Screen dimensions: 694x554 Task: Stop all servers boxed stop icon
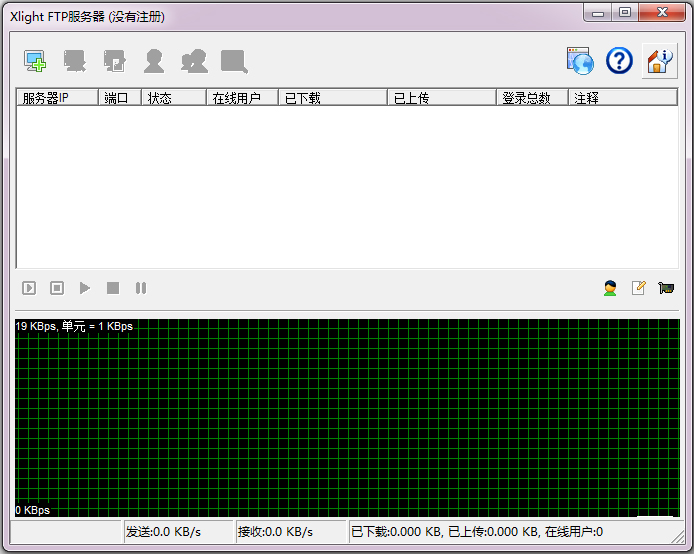(57, 289)
